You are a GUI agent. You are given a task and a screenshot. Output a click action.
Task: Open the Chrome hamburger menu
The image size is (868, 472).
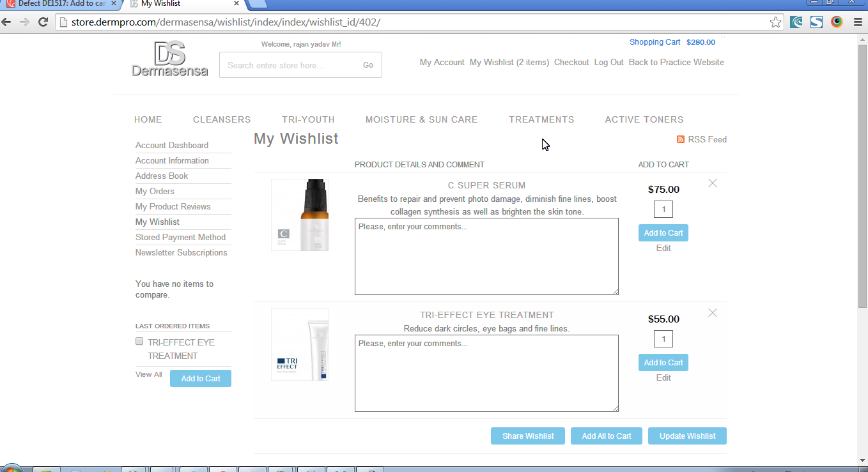858,22
